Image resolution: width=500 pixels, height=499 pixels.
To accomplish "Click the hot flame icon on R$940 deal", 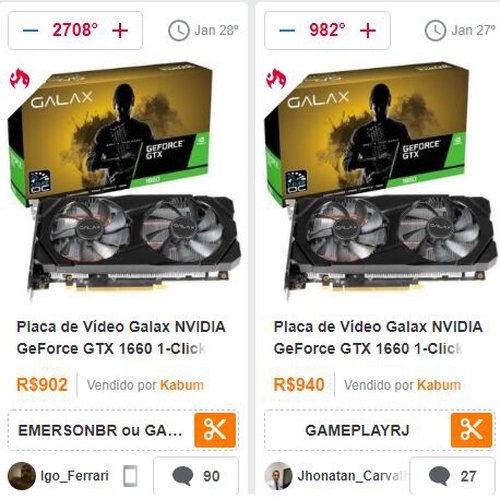I will tap(276, 79).
